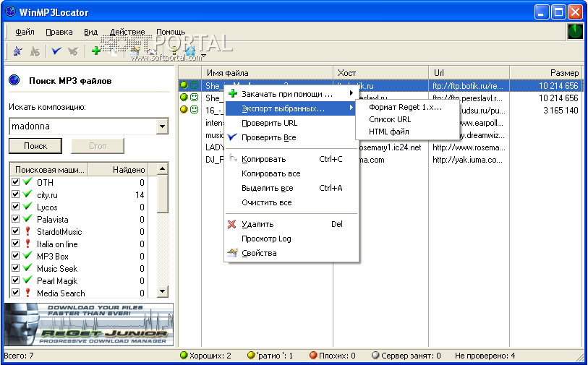
Task: Click the green ball beside Хороших in status bar
Action: (x=184, y=356)
